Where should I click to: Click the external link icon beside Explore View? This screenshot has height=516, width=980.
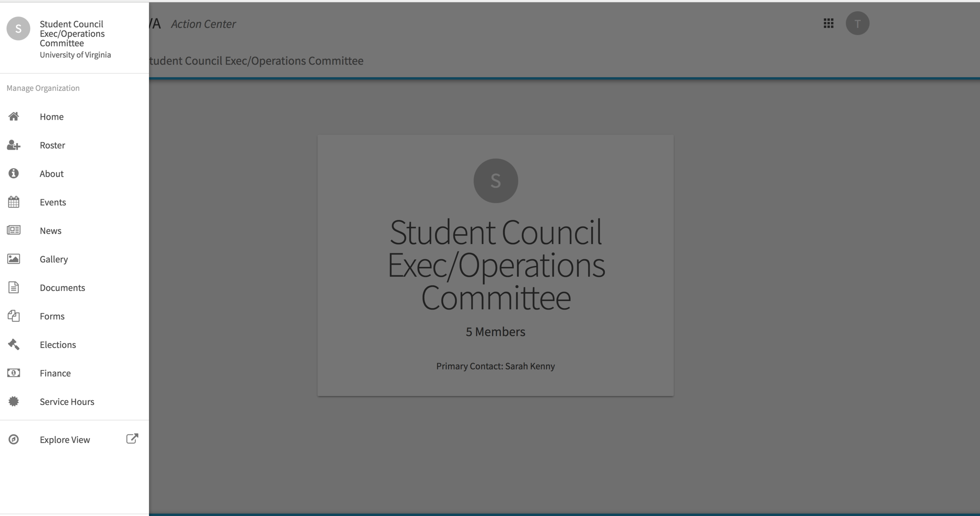click(132, 439)
